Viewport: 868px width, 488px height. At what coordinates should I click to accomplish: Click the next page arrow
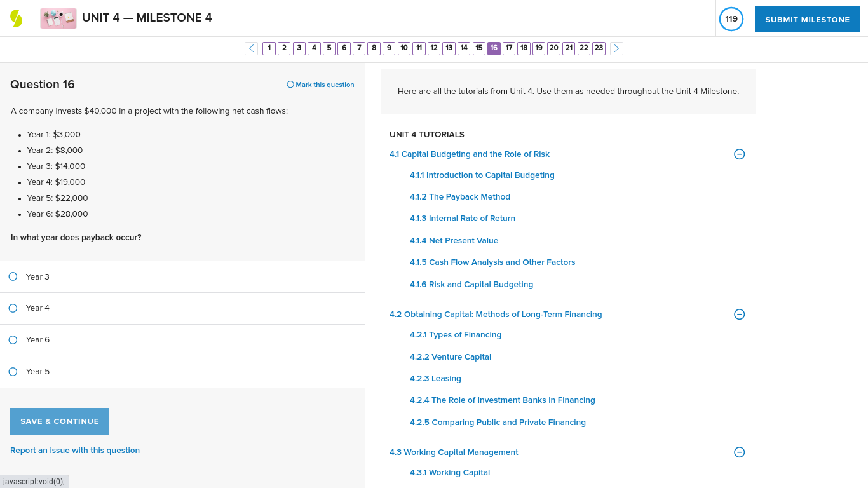point(616,48)
